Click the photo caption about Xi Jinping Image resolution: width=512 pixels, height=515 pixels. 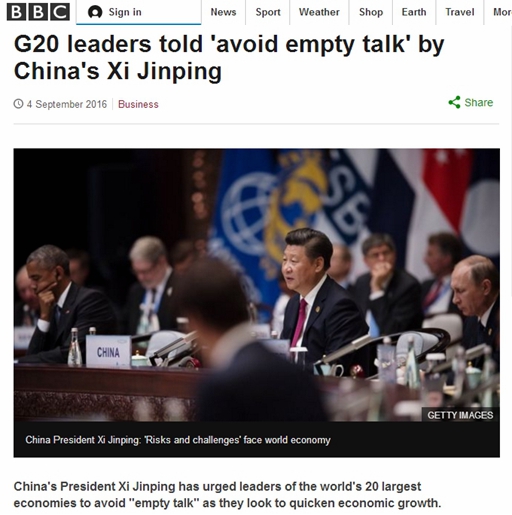(x=178, y=440)
